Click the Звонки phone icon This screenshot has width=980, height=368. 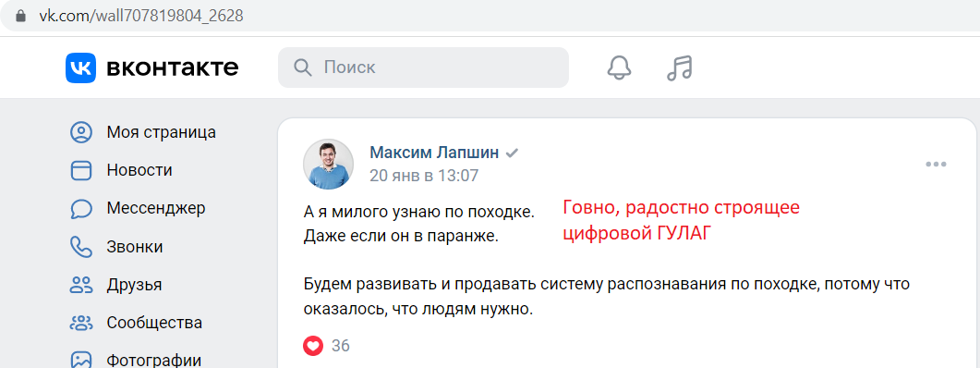tap(81, 247)
